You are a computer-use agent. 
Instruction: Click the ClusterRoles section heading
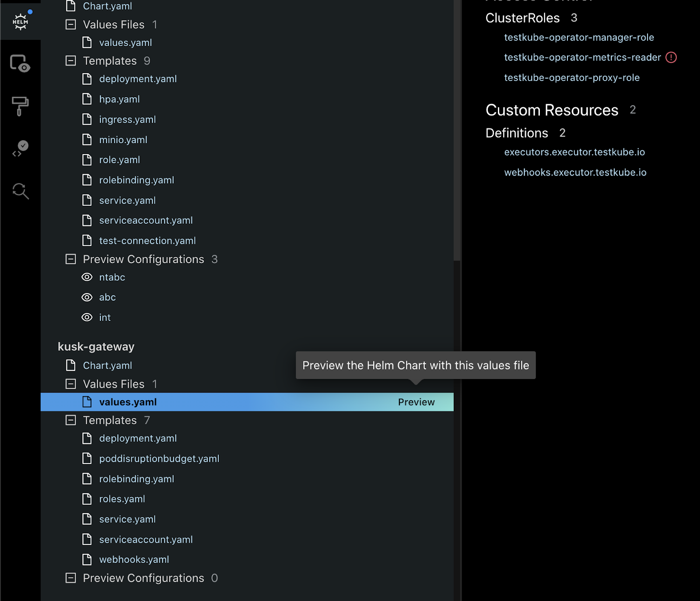[x=522, y=18]
